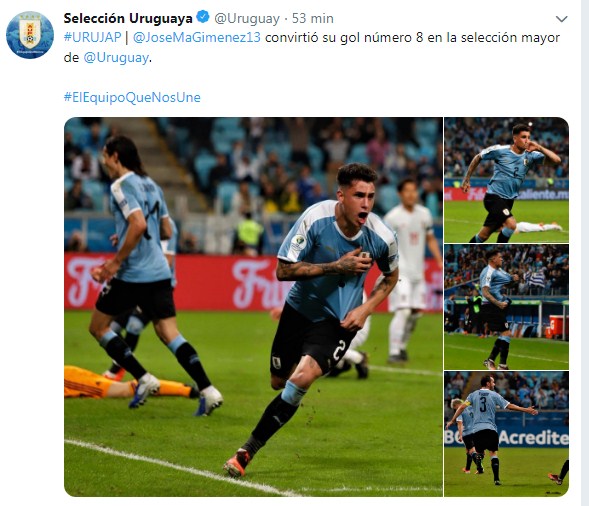Screen dimensions: 589x506
Task: Open the #URUJAP hashtag
Action: pos(92,38)
